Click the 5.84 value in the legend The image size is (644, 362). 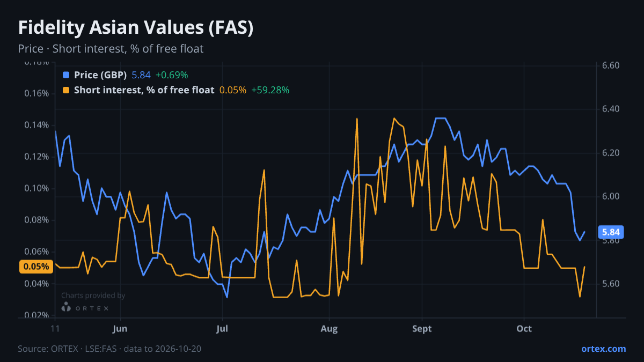pos(141,75)
